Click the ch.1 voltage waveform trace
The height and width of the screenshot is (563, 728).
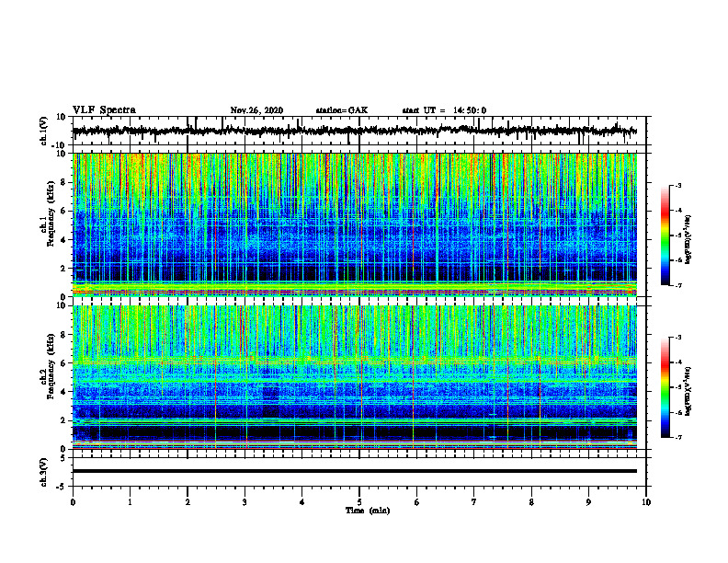click(354, 131)
